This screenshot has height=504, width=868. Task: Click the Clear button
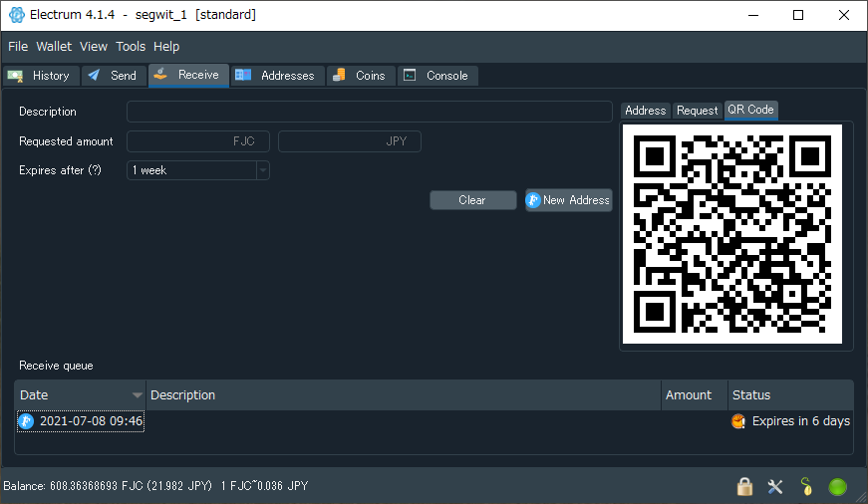pyautogui.click(x=473, y=200)
